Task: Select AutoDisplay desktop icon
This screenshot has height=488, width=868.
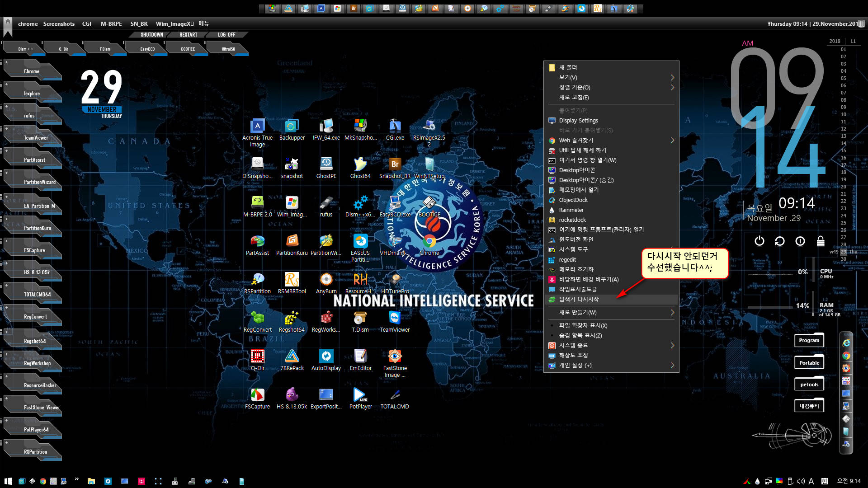Action: click(326, 360)
